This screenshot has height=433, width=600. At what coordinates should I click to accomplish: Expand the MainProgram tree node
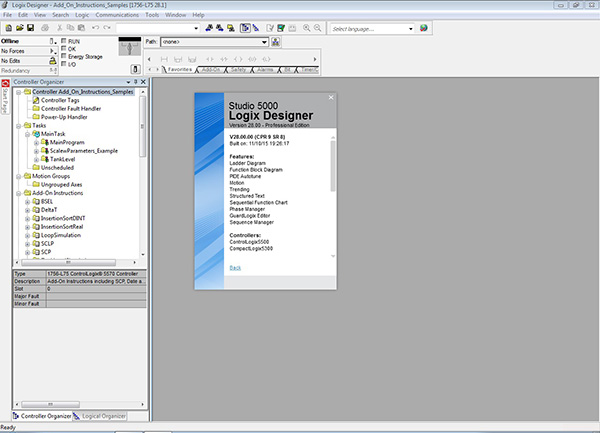(x=36, y=143)
